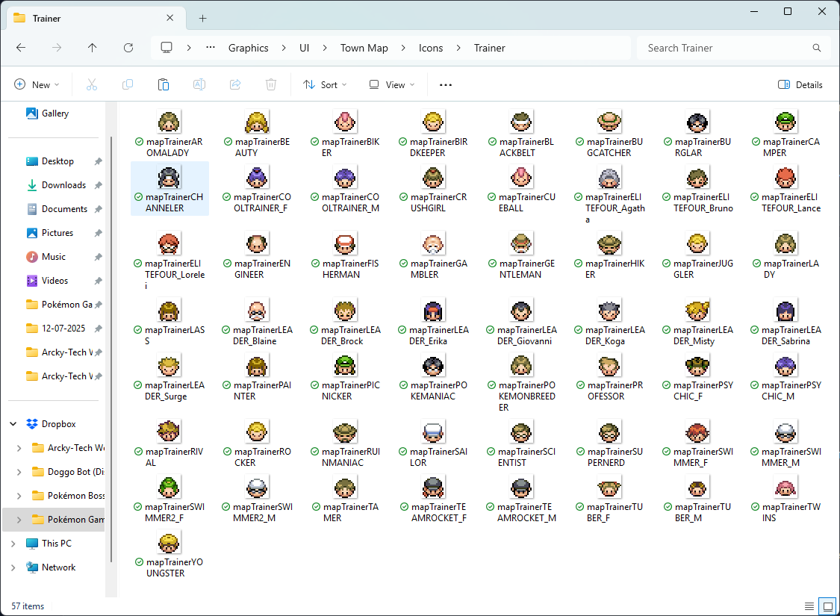Select the mapTrainerLEADER_Brock file
Viewport: 840px width, 616px height.
click(345, 321)
